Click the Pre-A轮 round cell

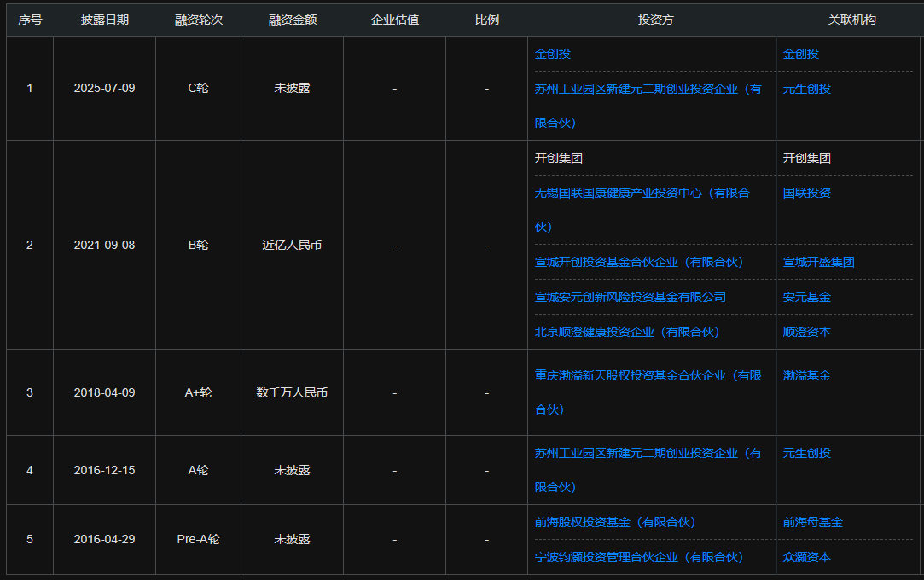(x=198, y=539)
